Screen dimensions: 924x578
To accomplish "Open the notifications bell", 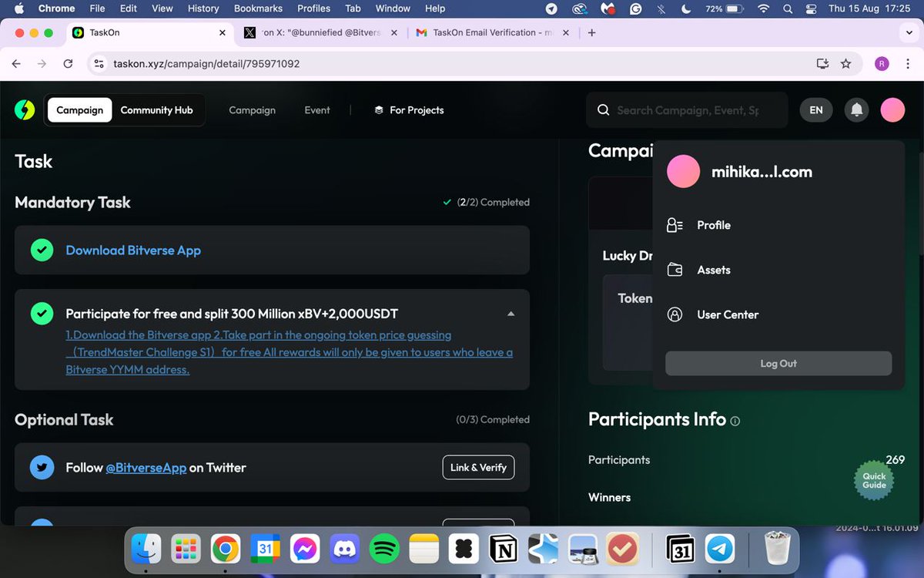I will tap(856, 110).
